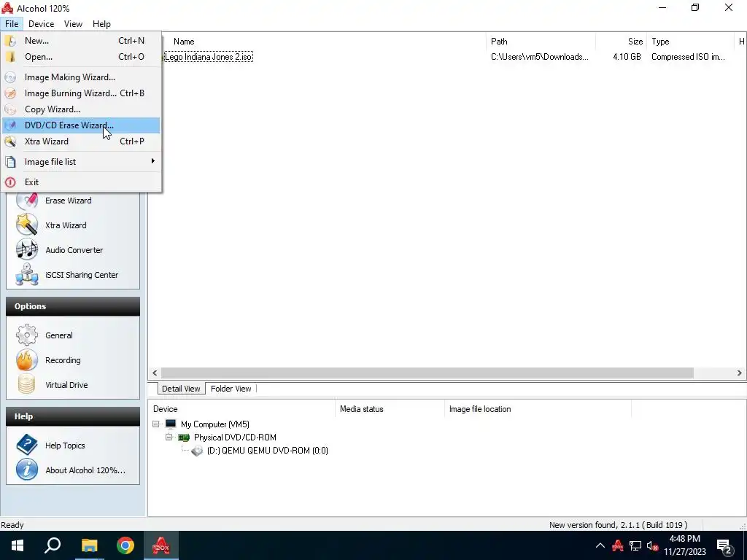Click the Copy Wizard menu icon

(x=10, y=109)
